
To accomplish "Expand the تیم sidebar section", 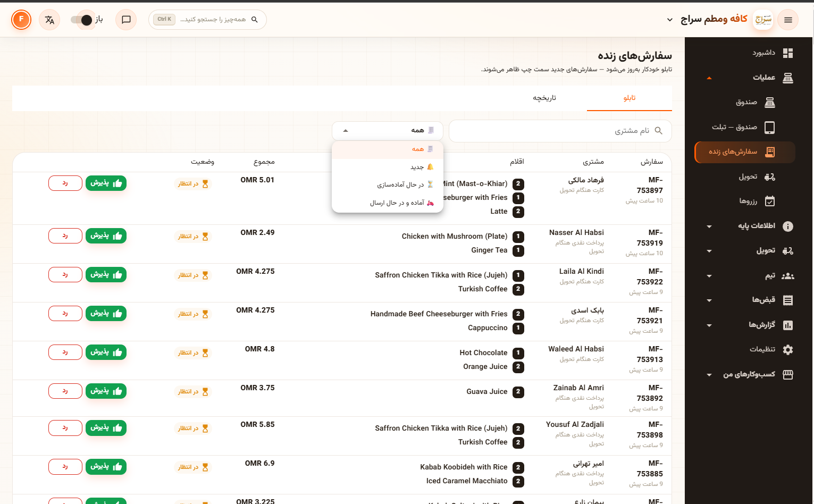I will point(744,275).
